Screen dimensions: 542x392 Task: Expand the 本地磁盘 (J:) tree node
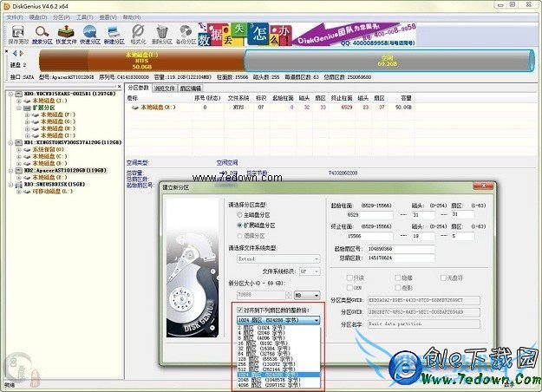pos(19,101)
